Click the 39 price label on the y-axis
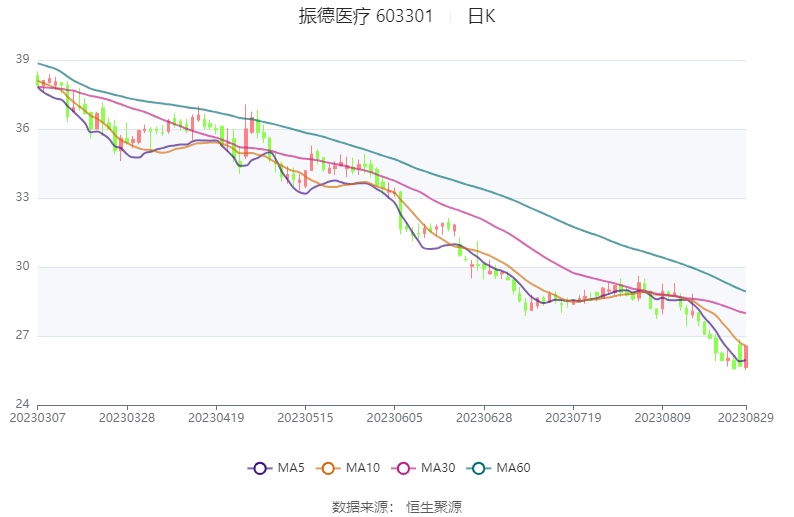This screenshot has height=517, width=794. tap(22, 60)
